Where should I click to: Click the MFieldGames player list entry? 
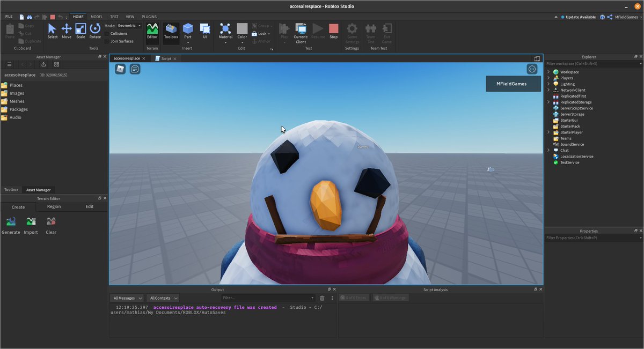tap(513, 84)
